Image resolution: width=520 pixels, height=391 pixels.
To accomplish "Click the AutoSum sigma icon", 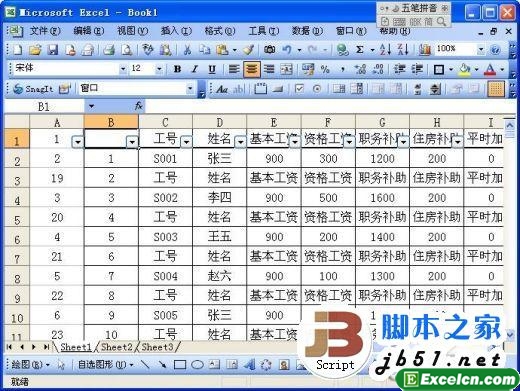I will pos(359,50).
